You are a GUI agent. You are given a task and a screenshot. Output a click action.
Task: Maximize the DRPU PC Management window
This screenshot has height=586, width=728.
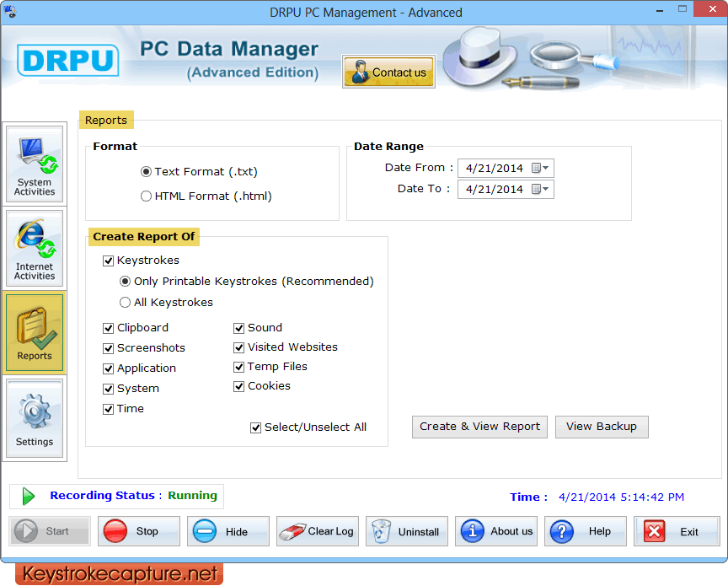click(x=682, y=8)
